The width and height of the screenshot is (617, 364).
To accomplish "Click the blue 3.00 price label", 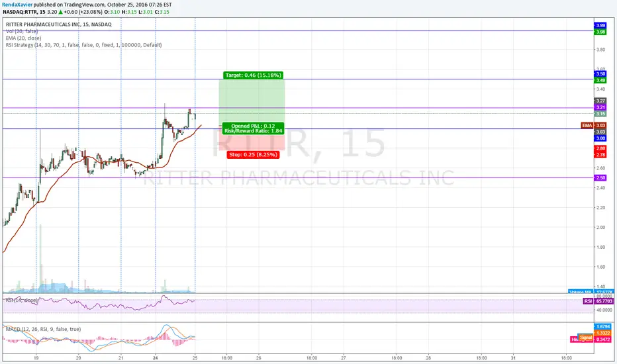I will (600, 138).
